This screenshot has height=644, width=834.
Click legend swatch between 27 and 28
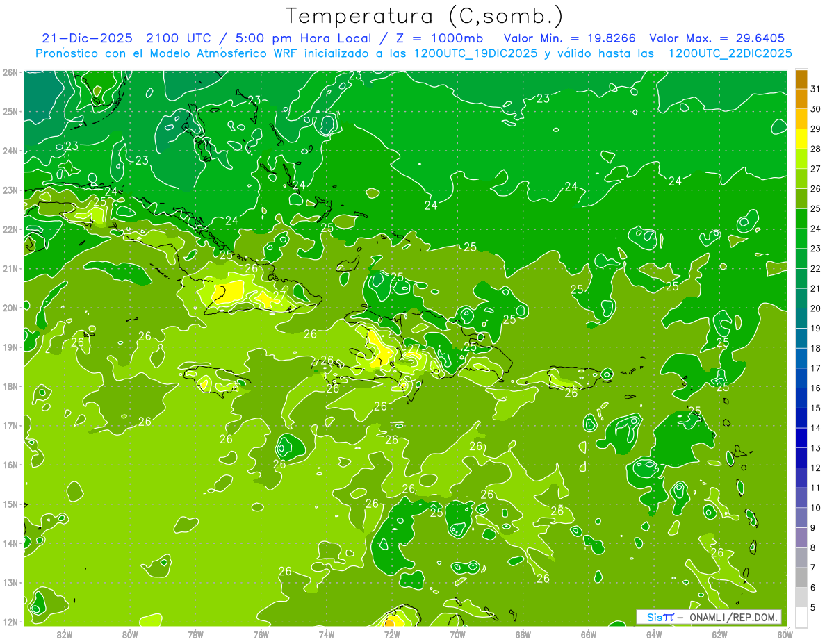pos(802,158)
